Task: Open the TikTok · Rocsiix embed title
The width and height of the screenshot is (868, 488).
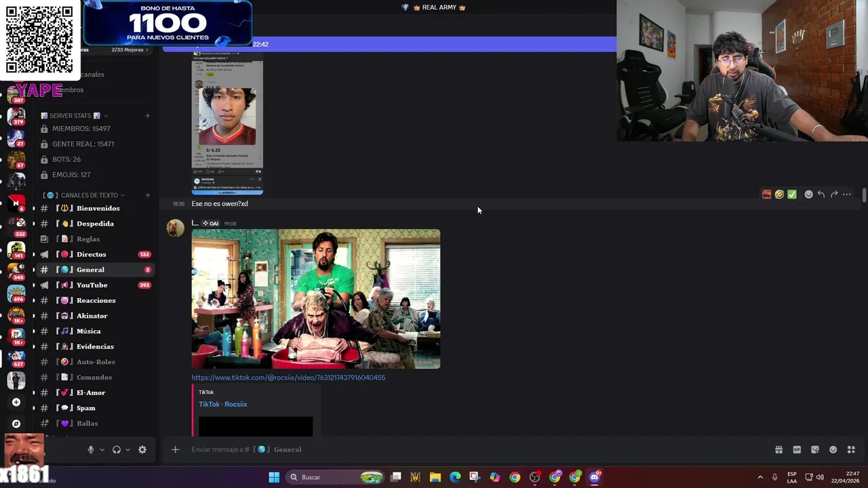Action: [x=223, y=404]
